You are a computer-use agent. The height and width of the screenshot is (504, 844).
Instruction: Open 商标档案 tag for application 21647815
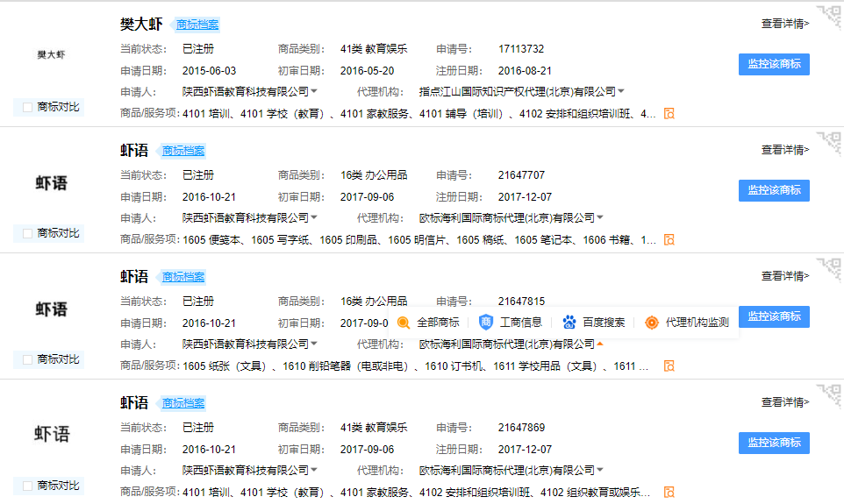click(182, 278)
